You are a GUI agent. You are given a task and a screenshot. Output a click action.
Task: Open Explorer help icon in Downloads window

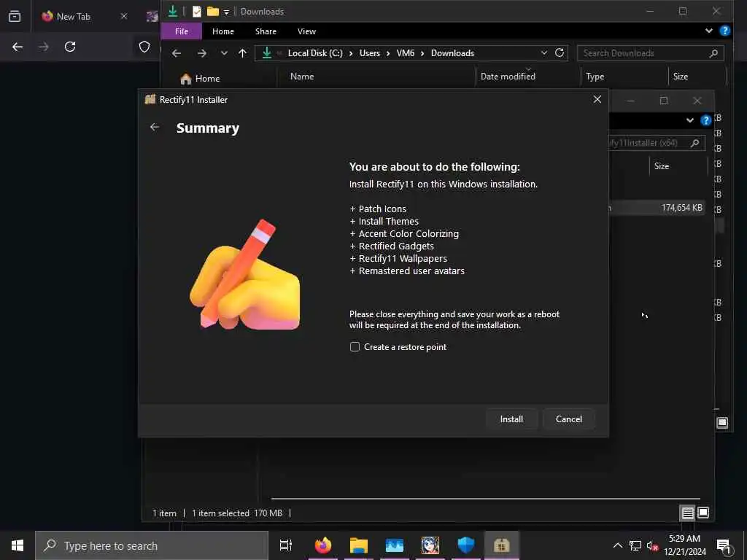coord(724,31)
